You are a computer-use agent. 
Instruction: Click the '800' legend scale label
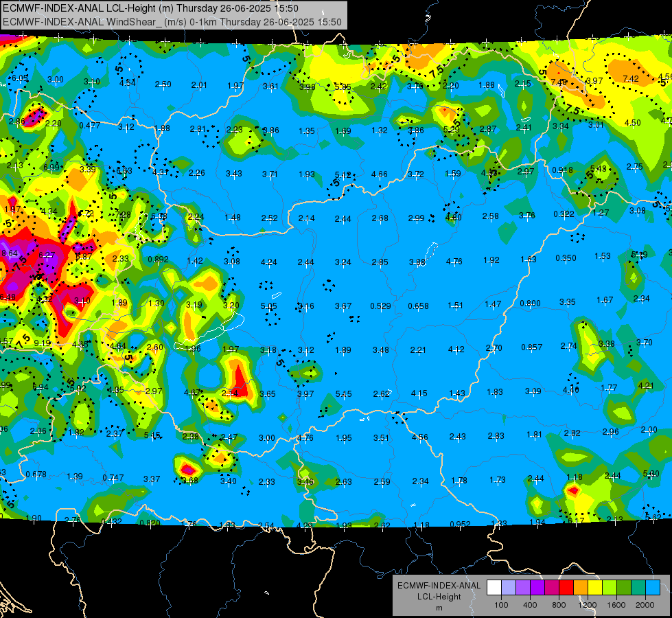(x=559, y=605)
